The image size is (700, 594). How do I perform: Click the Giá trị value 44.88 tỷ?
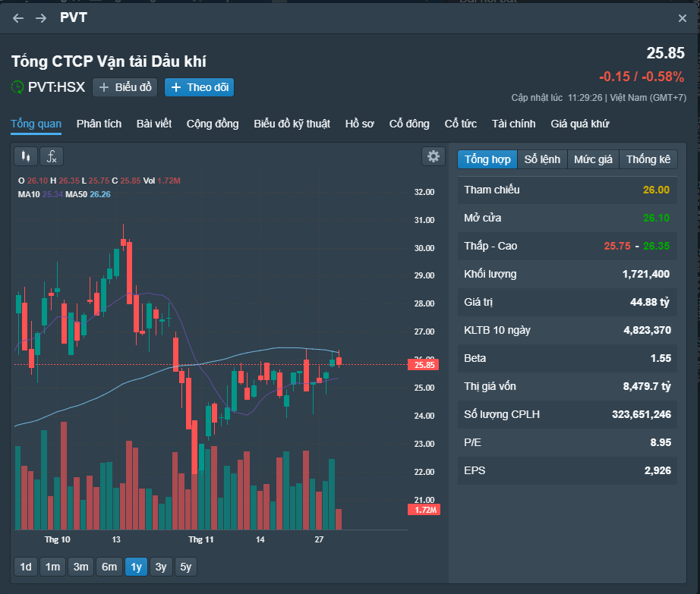coord(650,303)
